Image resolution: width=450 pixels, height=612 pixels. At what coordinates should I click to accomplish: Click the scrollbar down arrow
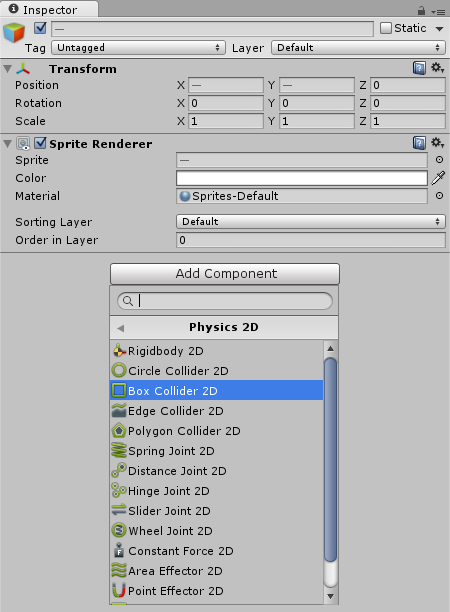pyautogui.click(x=330, y=596)
